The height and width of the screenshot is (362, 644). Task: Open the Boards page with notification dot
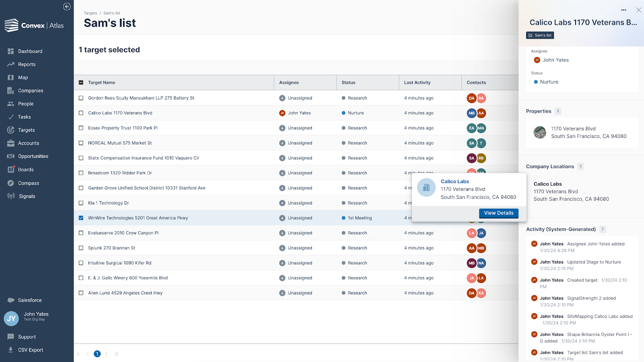pyautogui.click(x=25, y=170)
